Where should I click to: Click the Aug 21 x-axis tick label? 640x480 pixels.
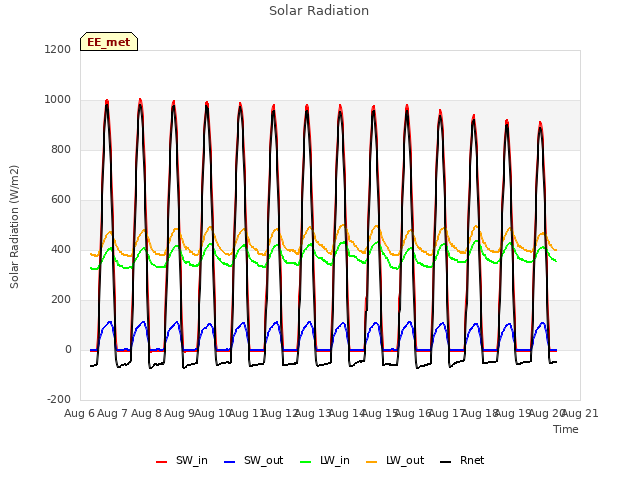[x=580, y=413]
